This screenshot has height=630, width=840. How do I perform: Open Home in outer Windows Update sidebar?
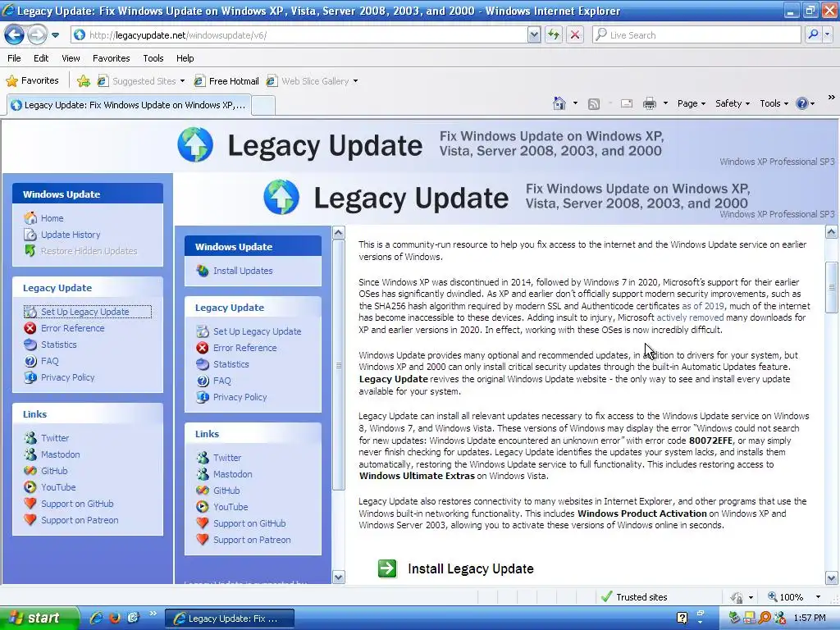(x=52, y=218)
